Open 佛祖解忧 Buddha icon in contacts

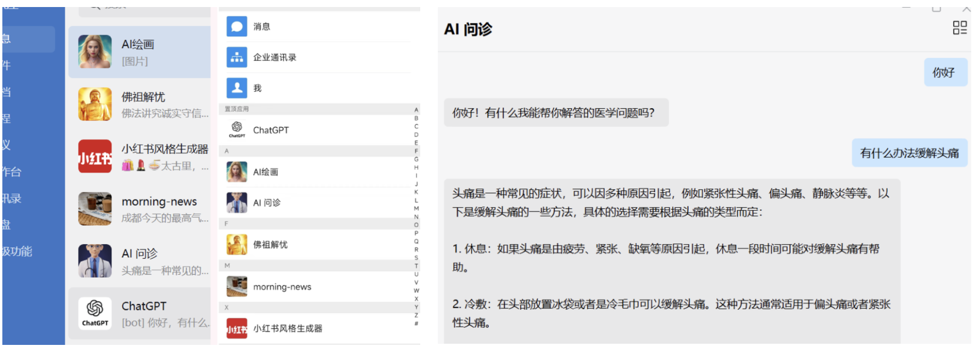pos(237,245)
